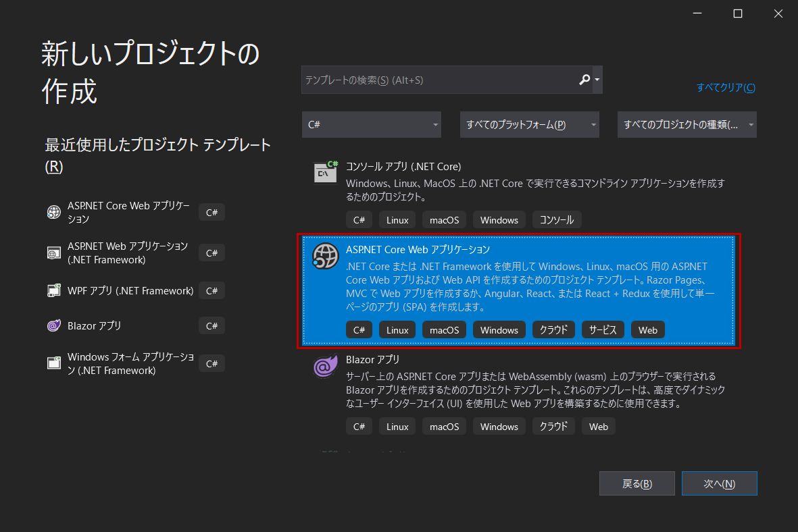Click the サービス tag on ASP.NET Core template
Image resolution: width=798 pixels, height=532 pixels.
pyautogui.click(x=603, y=329)
